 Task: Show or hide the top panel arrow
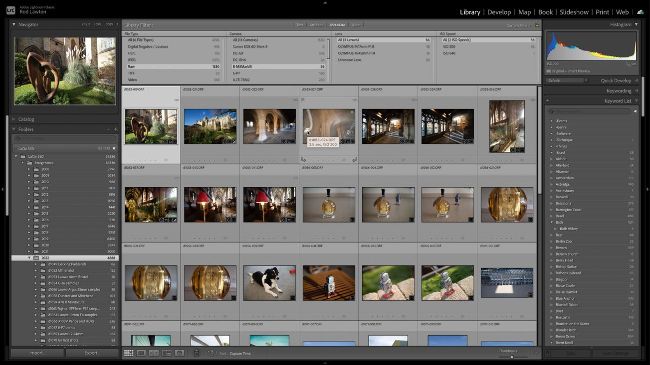click(325, 2)
